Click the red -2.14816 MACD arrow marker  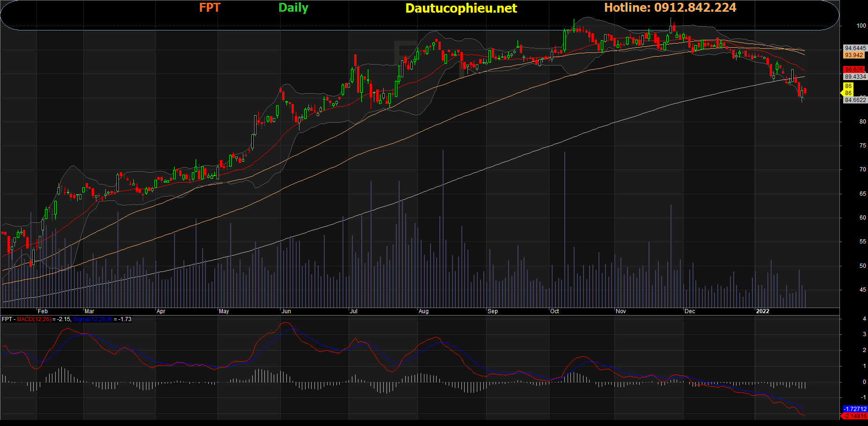854,416
